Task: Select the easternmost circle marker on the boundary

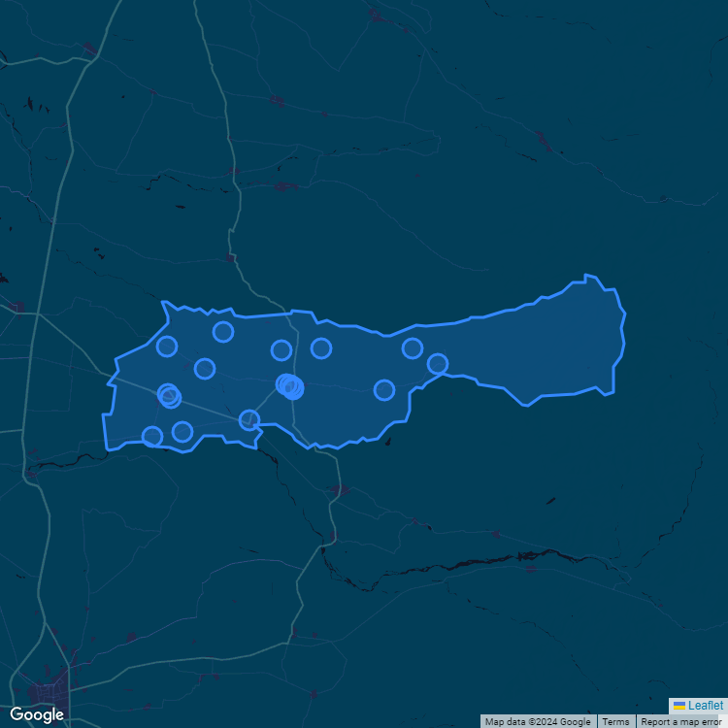Action: tap(438, 364)
